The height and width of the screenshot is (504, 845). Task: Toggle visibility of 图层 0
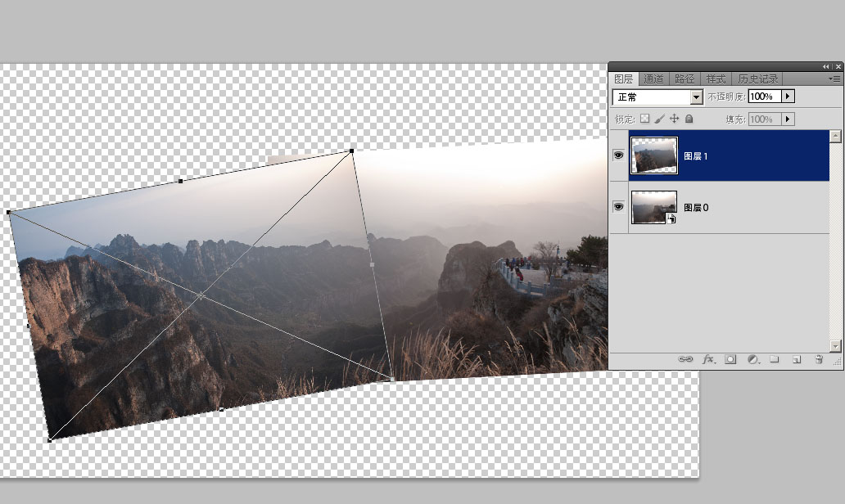tap(619, 207)
